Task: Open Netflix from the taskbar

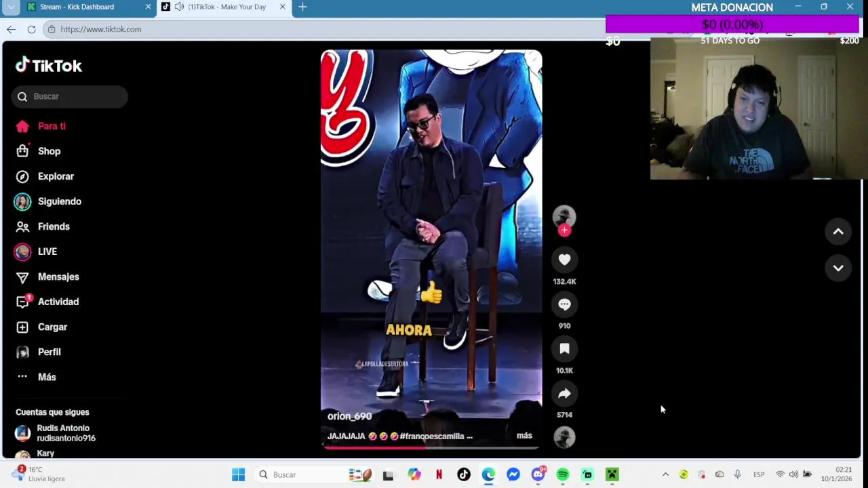Action: (x=439, y=474)
